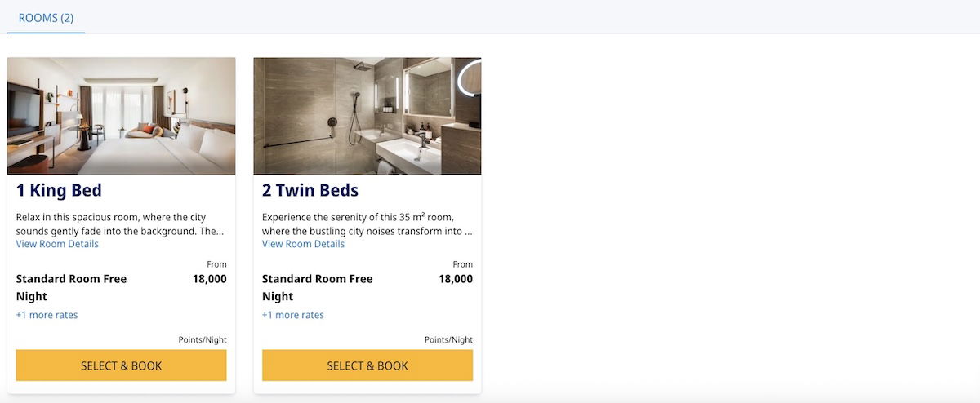Expand +1 more rates for King Bed
The image size is (980, 403).
(x=47, y=315)
